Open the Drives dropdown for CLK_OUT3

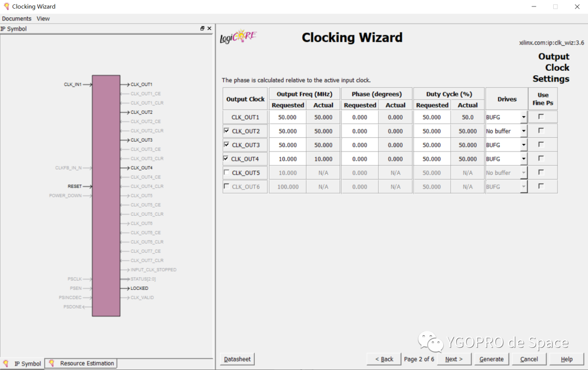pyautogui.click(x=524, y=145)
